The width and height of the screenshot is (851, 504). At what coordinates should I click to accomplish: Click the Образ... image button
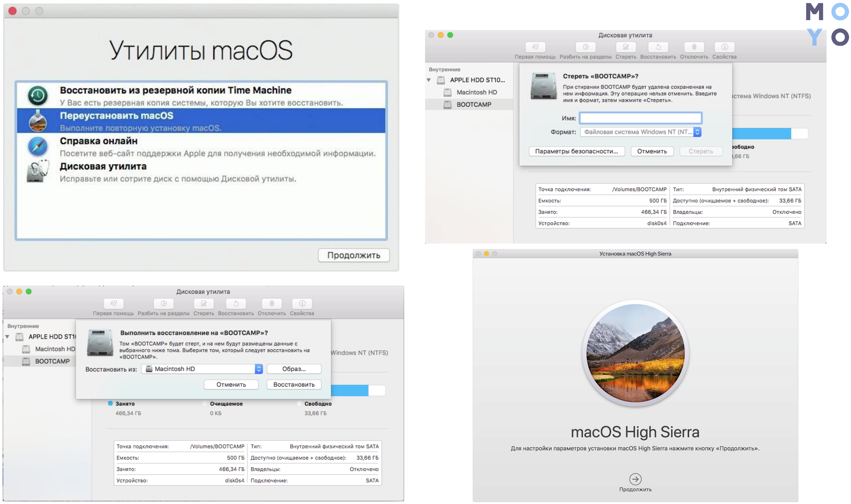294,369
